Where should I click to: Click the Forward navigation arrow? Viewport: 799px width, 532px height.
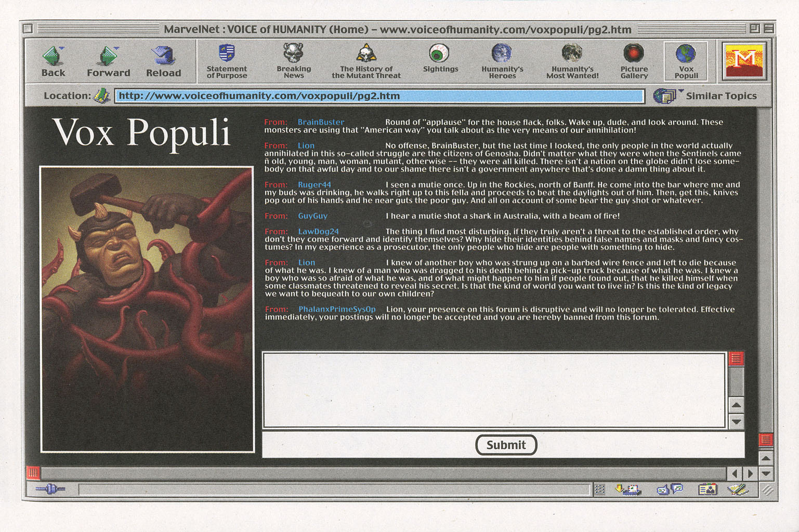pos(108,62)
